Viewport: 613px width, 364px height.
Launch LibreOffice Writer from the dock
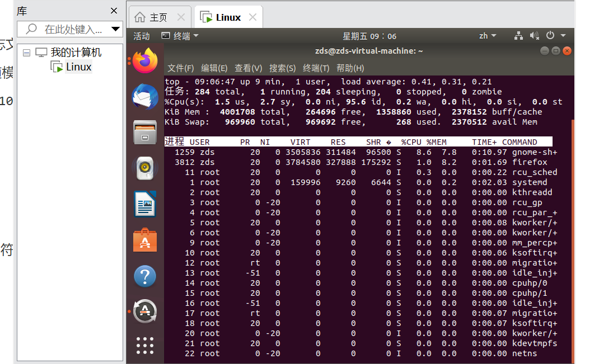click(145, 204)
